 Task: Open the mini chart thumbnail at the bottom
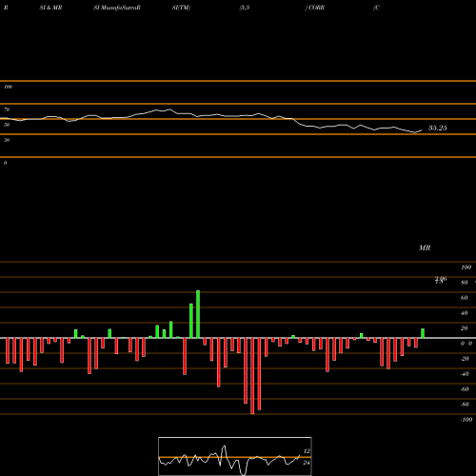click(x=235, y=456)
